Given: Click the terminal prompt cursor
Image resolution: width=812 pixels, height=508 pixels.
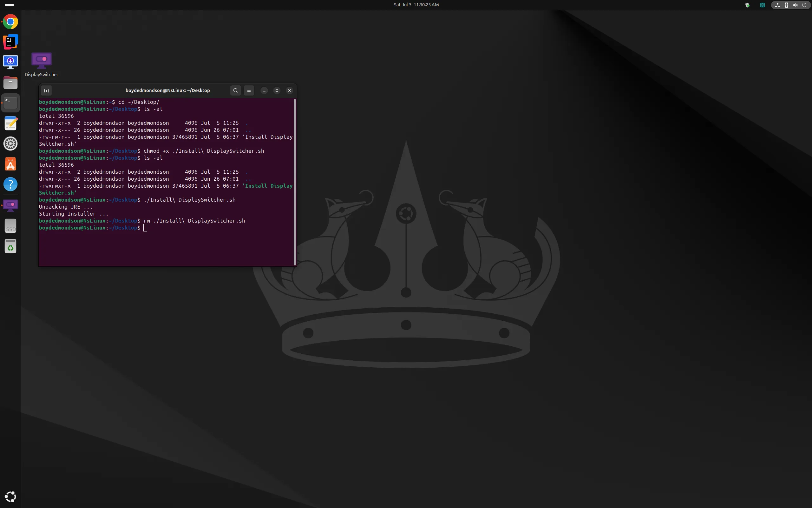Looking at the screenshot, I should (145, 228).
